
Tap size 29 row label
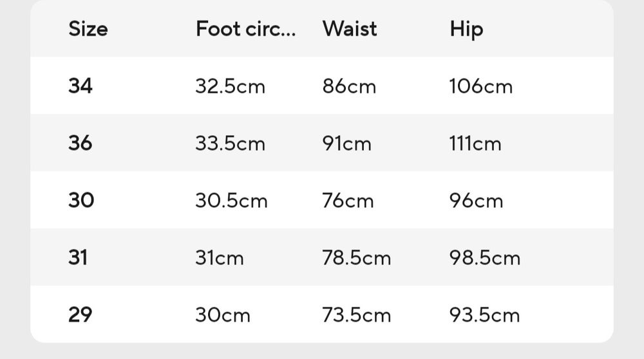80,315
